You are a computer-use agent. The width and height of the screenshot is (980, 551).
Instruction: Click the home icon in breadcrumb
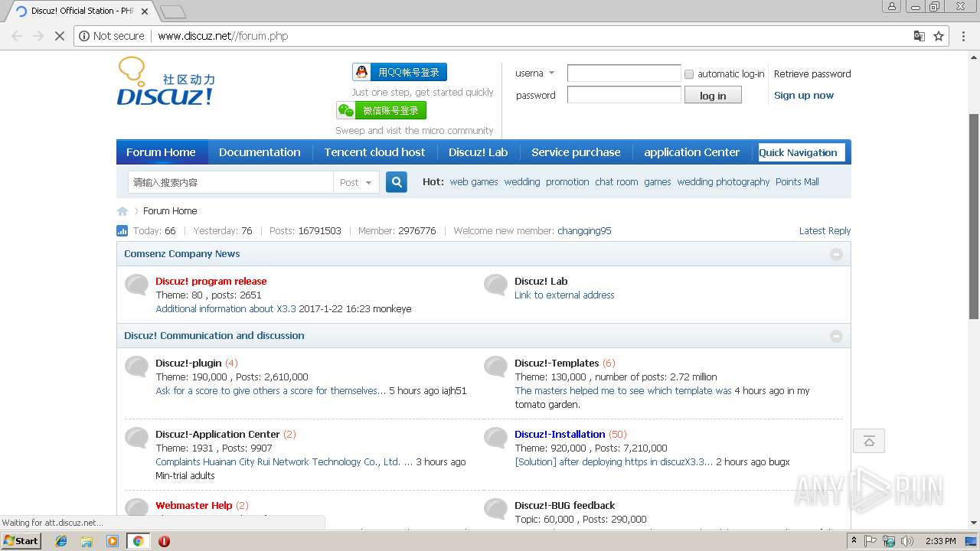click(122, 211)
